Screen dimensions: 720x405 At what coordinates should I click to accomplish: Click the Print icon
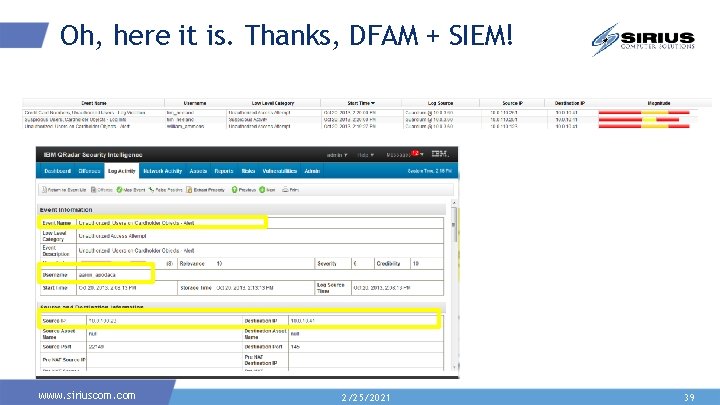[x=285, y=190]
